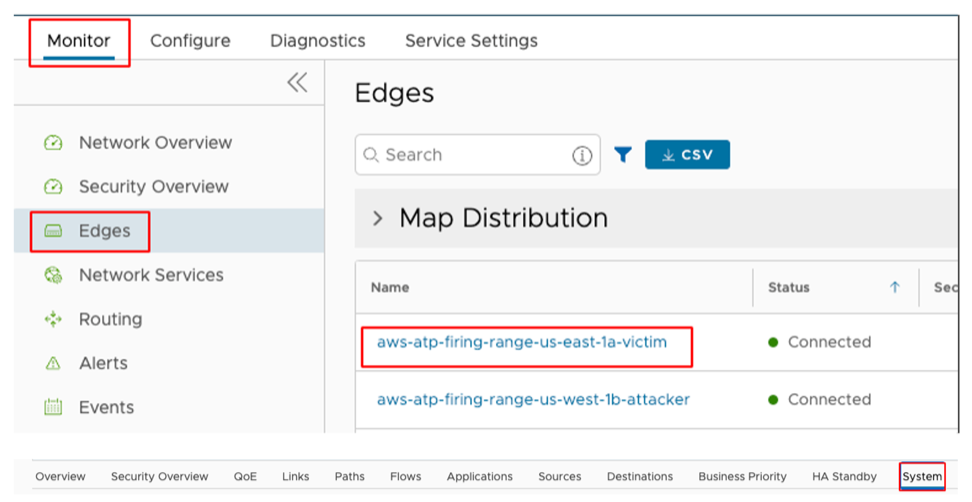Switch to the Configure tab
This screenshot has height=502, width=972.
click(190, 41)
